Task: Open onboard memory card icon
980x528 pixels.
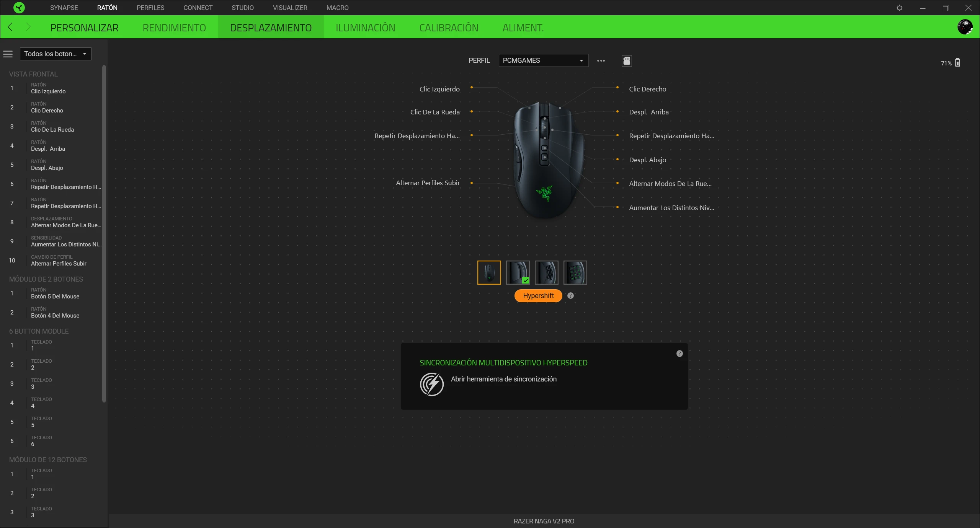Action: tap(627, 60)
